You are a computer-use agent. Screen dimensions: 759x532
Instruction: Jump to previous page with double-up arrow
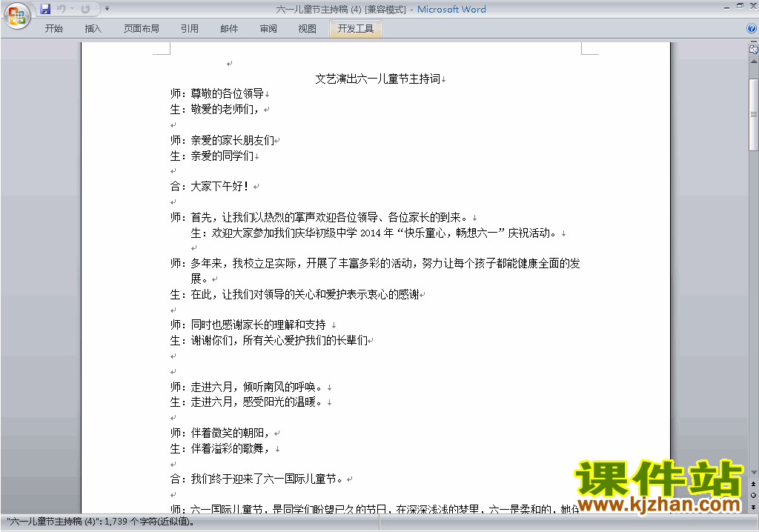pyautogui.click(x=753, y=485)
